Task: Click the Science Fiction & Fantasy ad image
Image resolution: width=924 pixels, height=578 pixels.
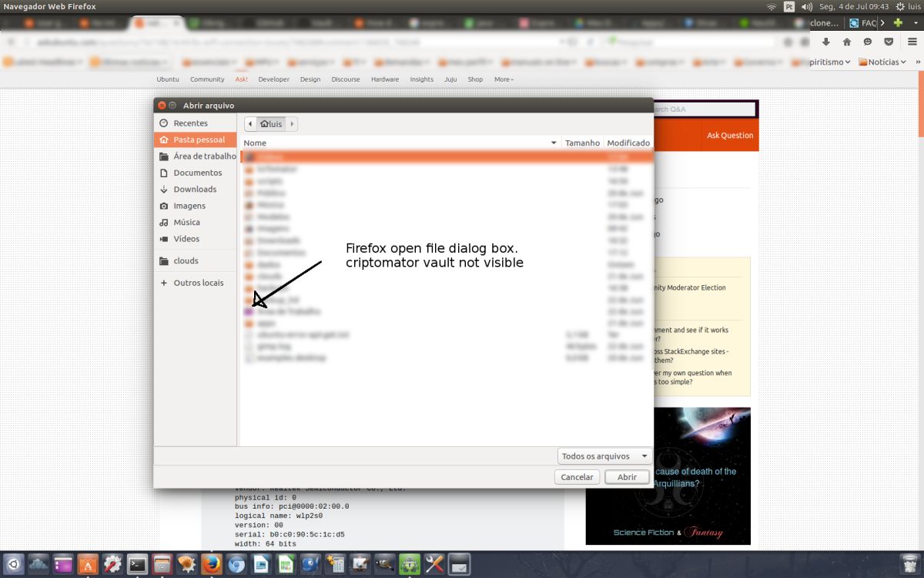Action: [668, 476]
